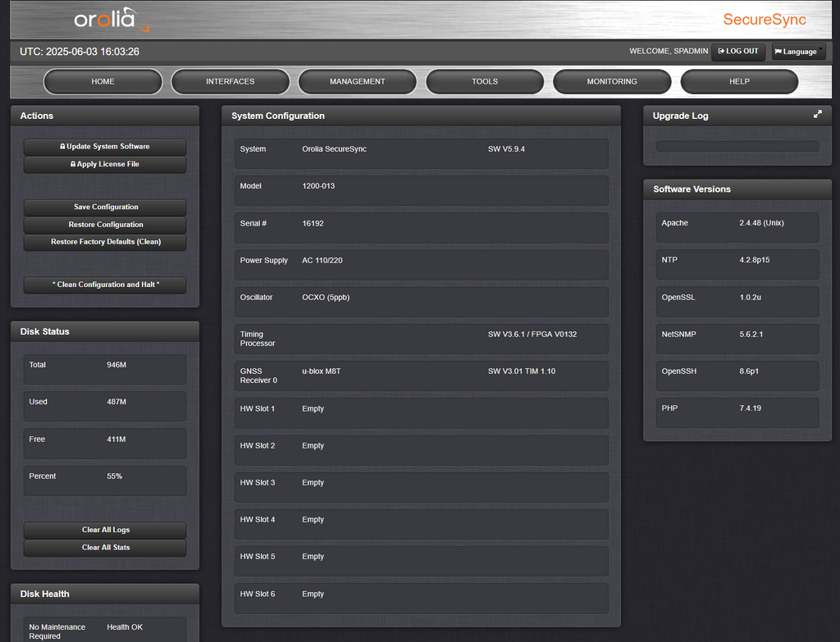Clear All Stats in Disk Status
The image size is (840, 642).
tap(105, 548)
